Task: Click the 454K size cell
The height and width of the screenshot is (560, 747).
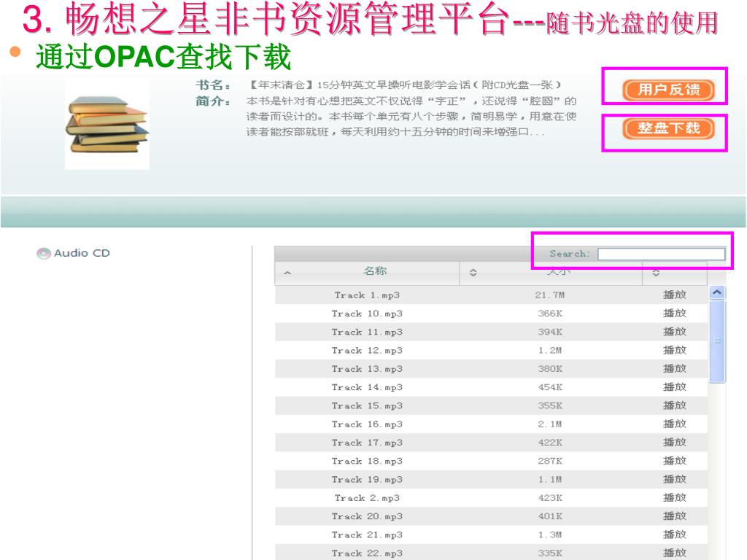Action: [x=550, y=388]
